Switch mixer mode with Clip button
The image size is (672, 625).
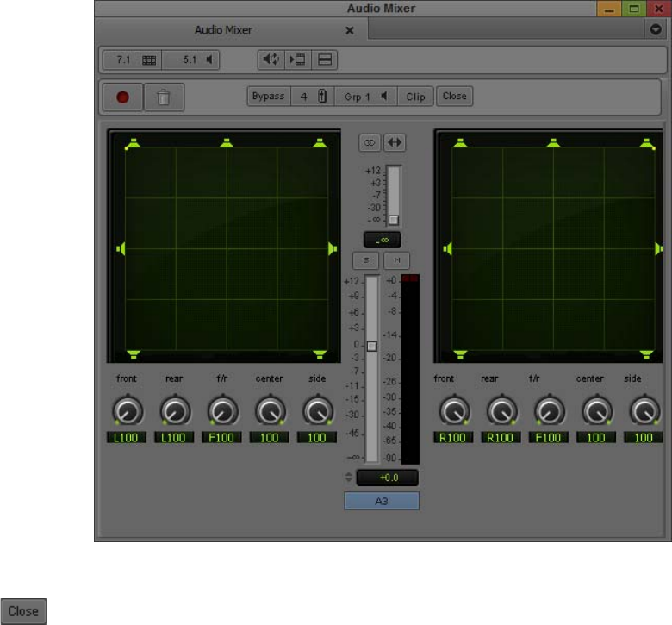point(415,97)
